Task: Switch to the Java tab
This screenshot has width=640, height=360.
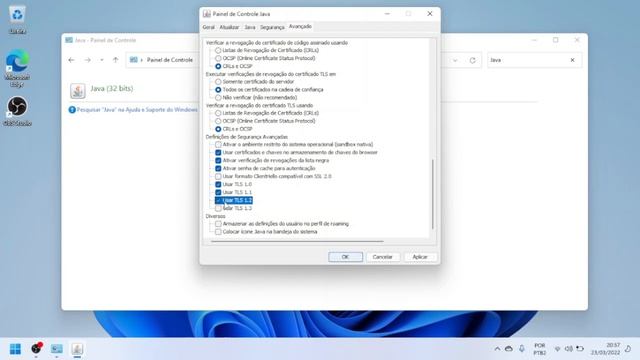Action: pos(250,27)
